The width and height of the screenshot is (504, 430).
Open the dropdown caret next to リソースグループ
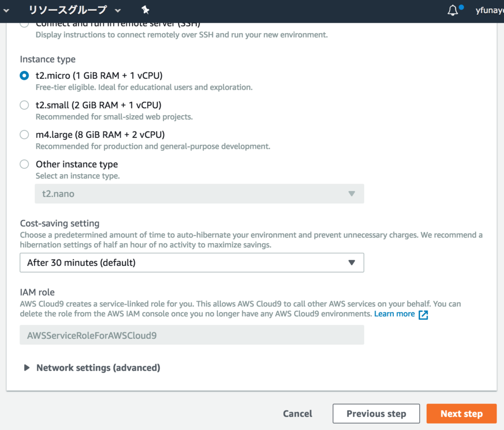click(x=117, y=9)
